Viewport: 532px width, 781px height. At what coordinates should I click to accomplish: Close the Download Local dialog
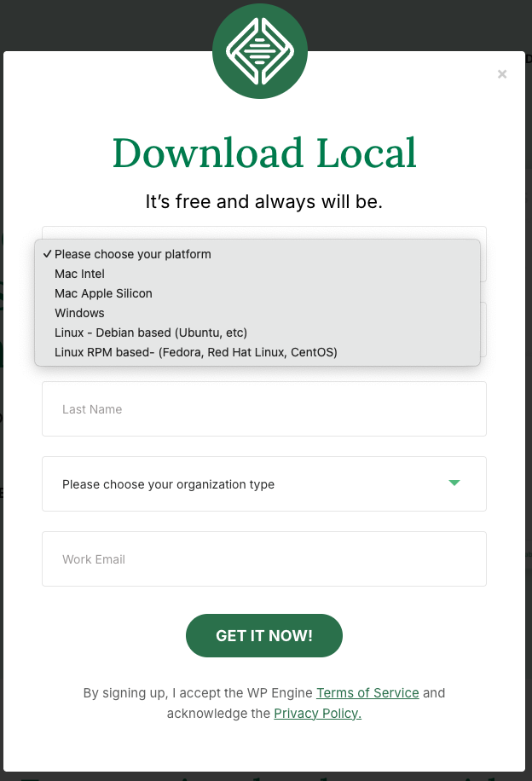(x=502, y=74)
